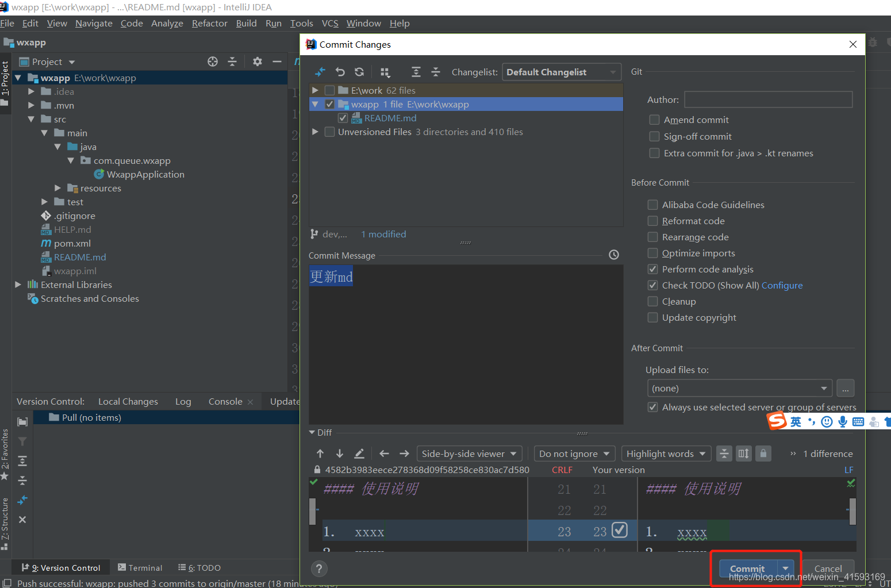
Task: Open the help question mark button
Action: (x=319, y=568)
